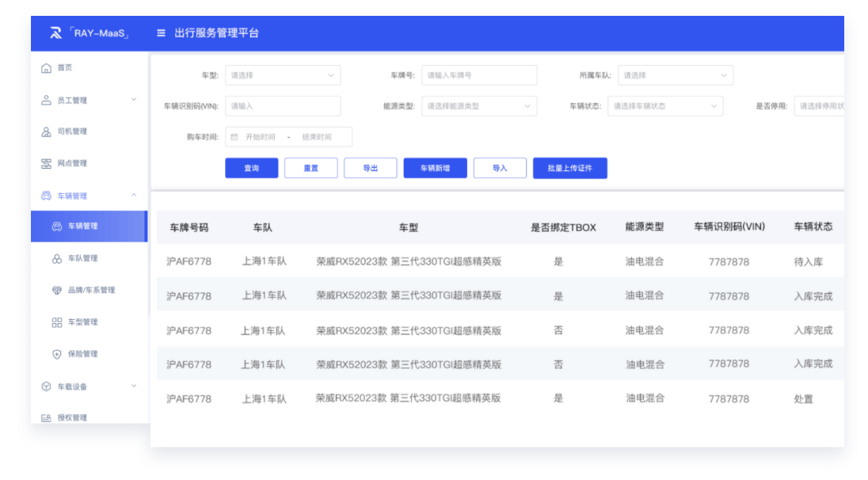The height and width of the screenshot is (480, 868).
Task: Collapse the 车辆管理 menu section
Action: pyautogui.click(x=87, y=196)
